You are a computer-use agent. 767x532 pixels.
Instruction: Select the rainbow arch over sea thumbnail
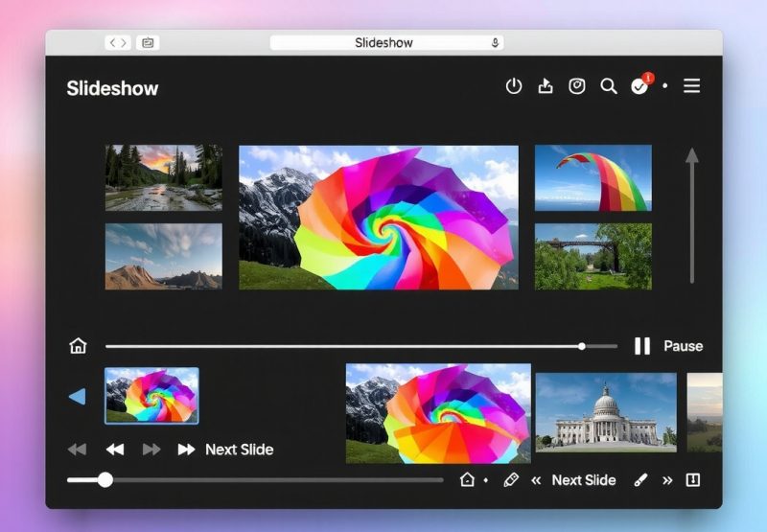point(593,177)
